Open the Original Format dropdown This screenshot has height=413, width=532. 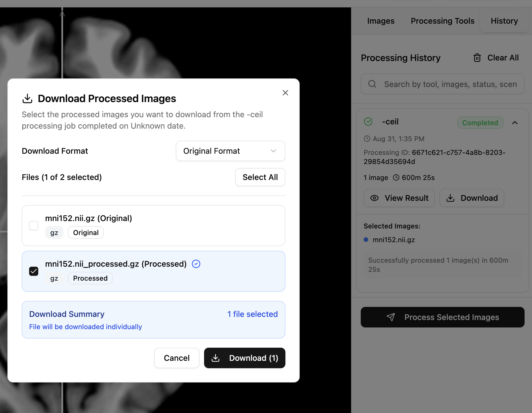[230, 151]
